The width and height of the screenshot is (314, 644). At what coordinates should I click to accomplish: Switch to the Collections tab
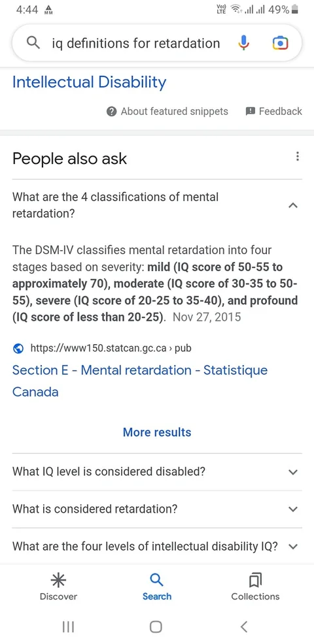[255, 587]
